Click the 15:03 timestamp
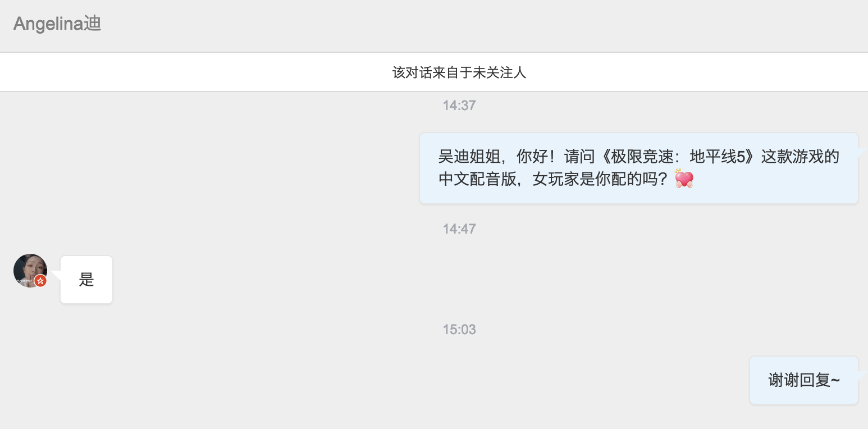Viewport: 868px width, 429px height. click(459, 330)
